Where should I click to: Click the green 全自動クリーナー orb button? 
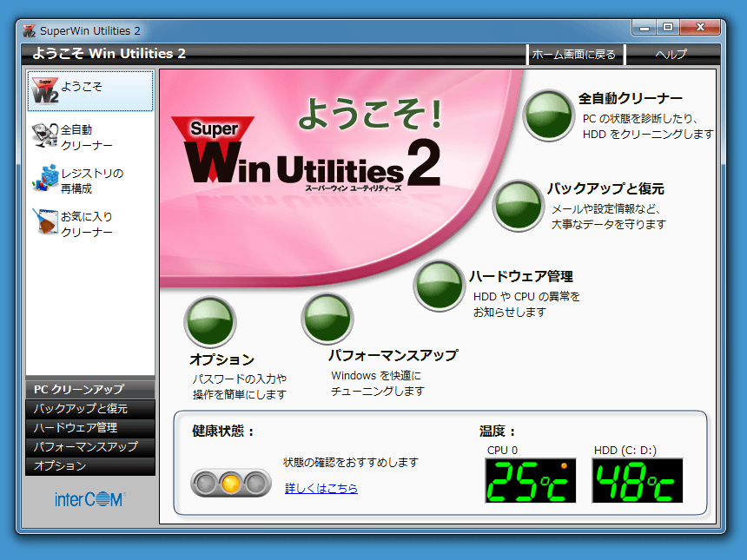[x=548, y=115]
